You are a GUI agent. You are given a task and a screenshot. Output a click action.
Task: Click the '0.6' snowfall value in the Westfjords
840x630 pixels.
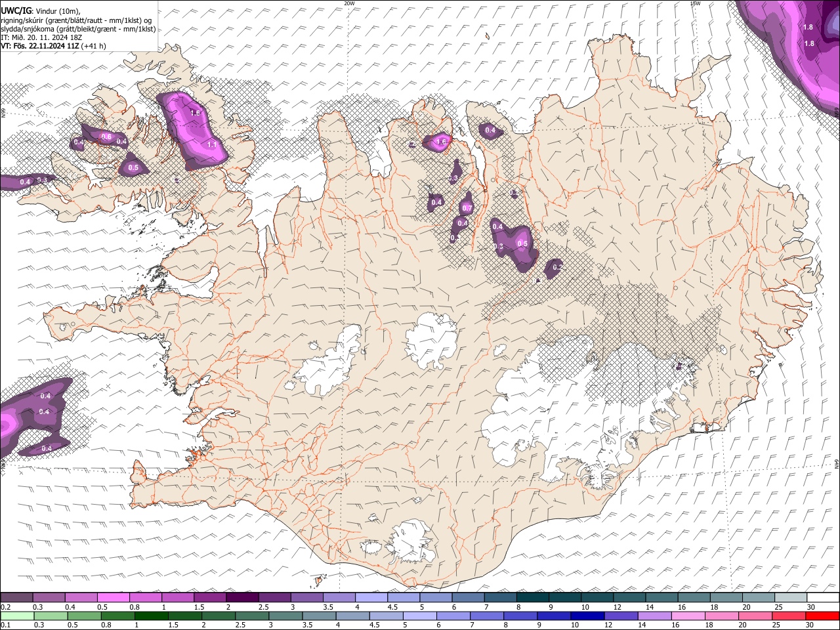106,136
